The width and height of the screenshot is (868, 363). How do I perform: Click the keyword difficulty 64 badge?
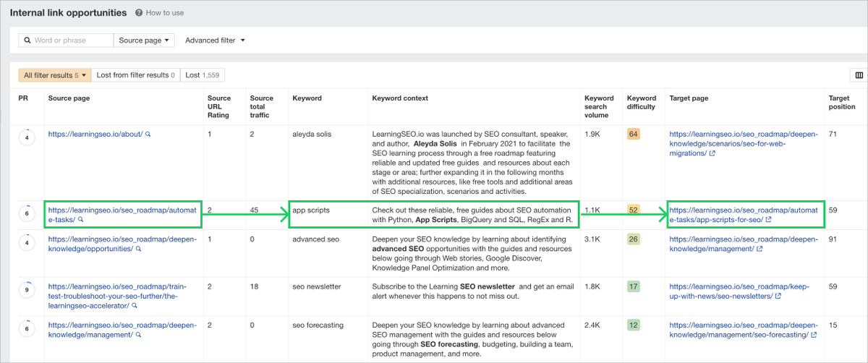tap(634, 134)
